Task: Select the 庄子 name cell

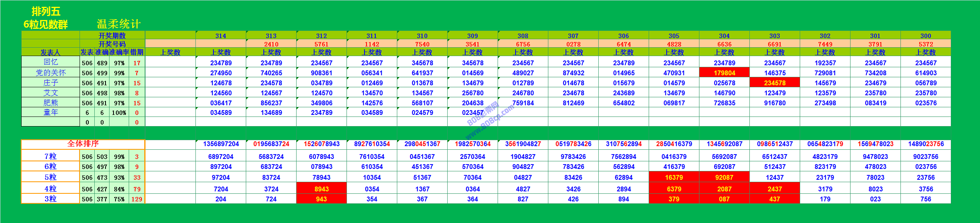Action: click(50, 82)
